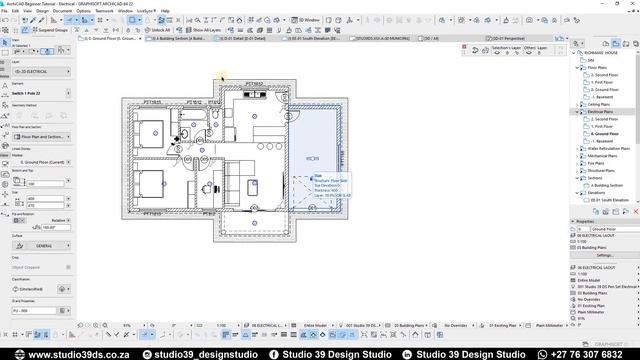This screenshot has height=360, width=640.
Task: Open the Help menu
Action: pos(165,11)
